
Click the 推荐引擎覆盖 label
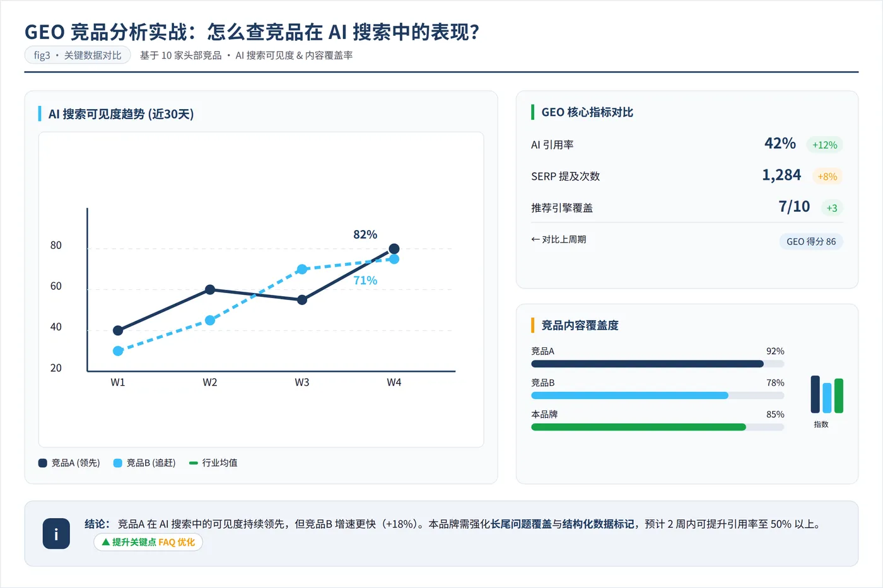[562, 208]
